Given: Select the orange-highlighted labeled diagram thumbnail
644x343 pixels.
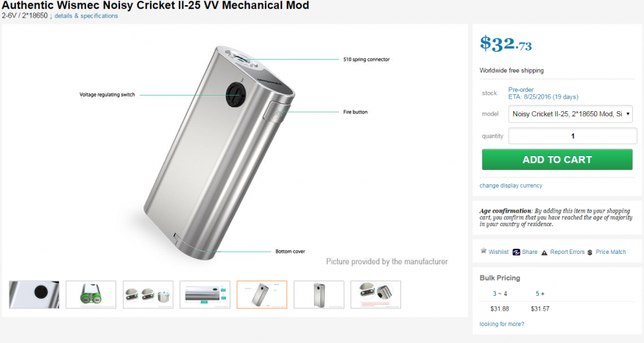Looking at the screenshot, I should point(262,294).
